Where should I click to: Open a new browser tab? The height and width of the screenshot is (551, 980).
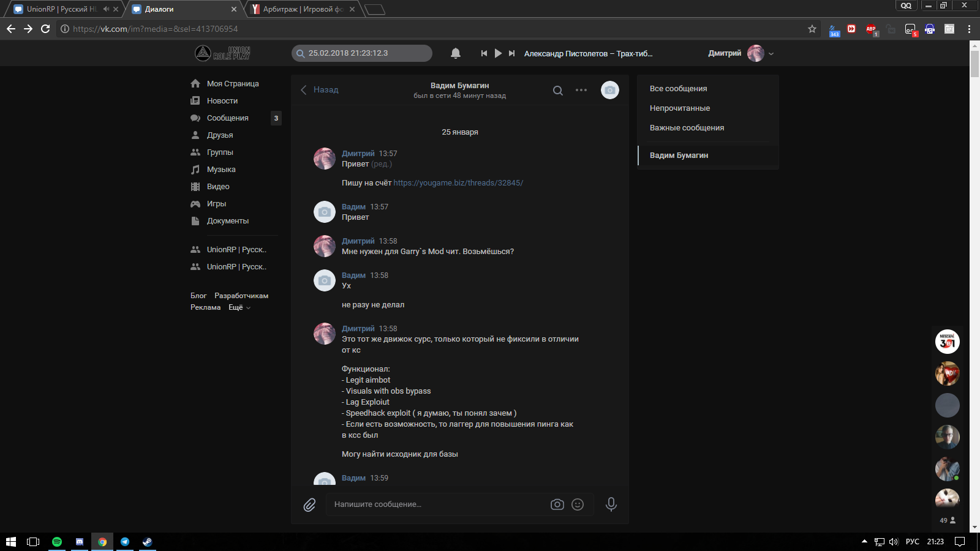pyautogui.click(x=375, y=9)
